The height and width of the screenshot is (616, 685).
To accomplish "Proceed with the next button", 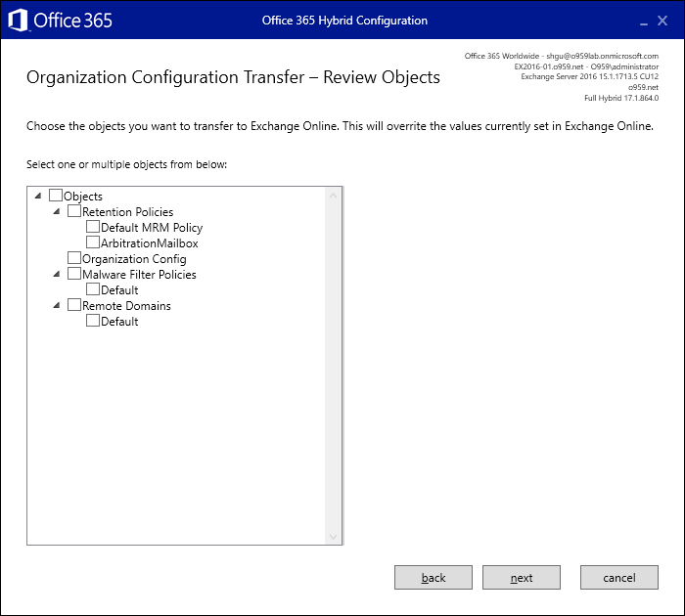I will [522, 578].
